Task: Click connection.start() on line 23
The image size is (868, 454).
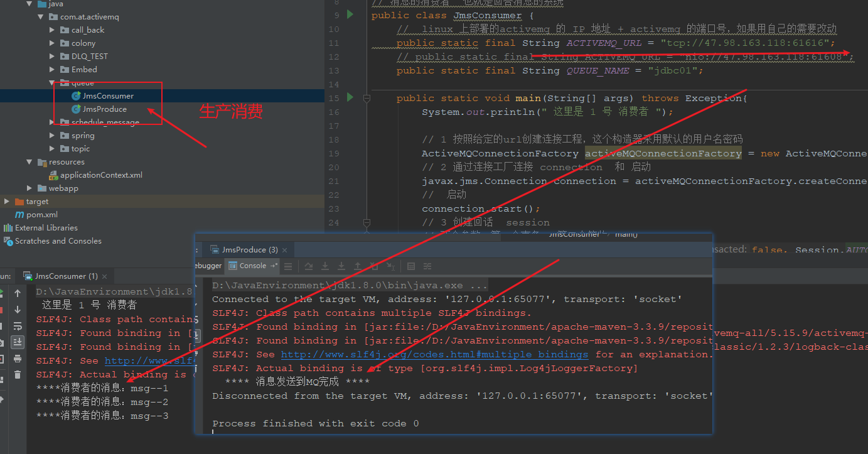Action: (481, 209)
